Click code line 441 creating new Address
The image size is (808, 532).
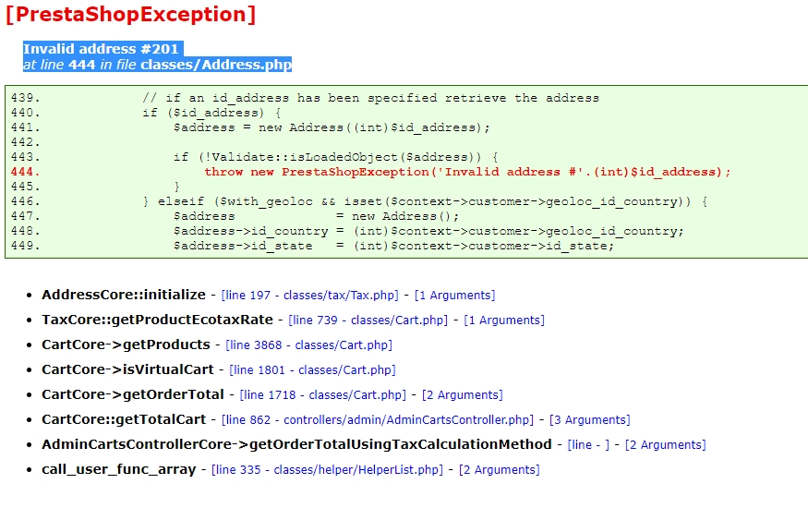click(x=332, y=127)
